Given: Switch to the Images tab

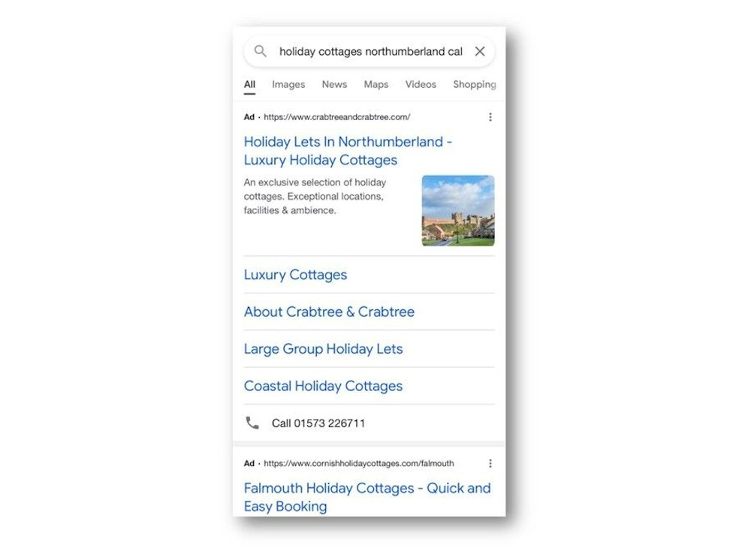Looking at the screenshot, I should (x=288, y=84).
